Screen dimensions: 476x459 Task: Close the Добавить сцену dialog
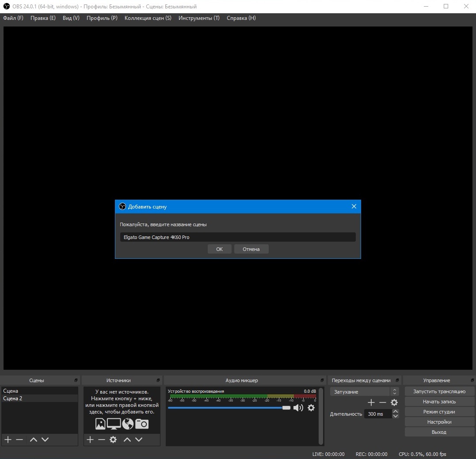click(354, 206)
